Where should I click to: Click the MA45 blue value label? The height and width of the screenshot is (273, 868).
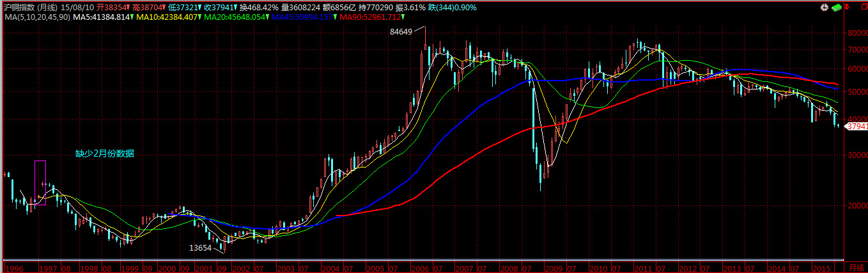[x=303, y=16]
